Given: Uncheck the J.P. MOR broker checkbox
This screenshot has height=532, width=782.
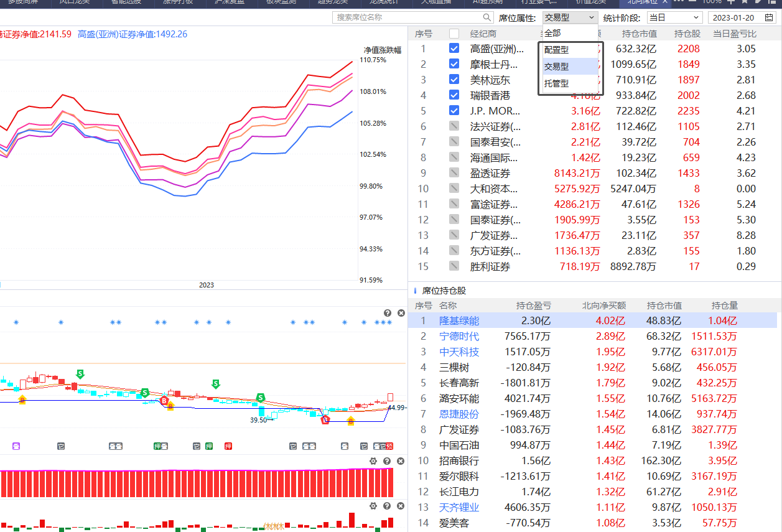Looking at the screenshot, I should pyautogui.click(x=454, y=111).
